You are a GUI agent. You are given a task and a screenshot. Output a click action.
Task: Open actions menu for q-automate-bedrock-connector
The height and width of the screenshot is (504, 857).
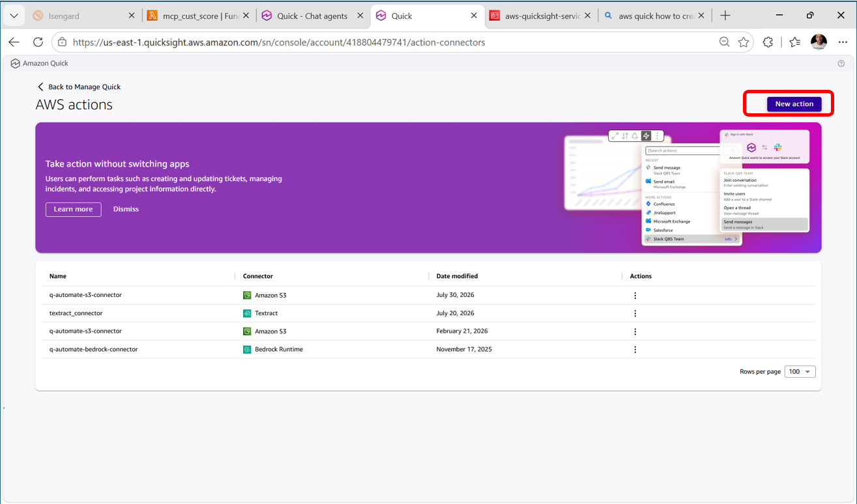(x=635, y=350)
